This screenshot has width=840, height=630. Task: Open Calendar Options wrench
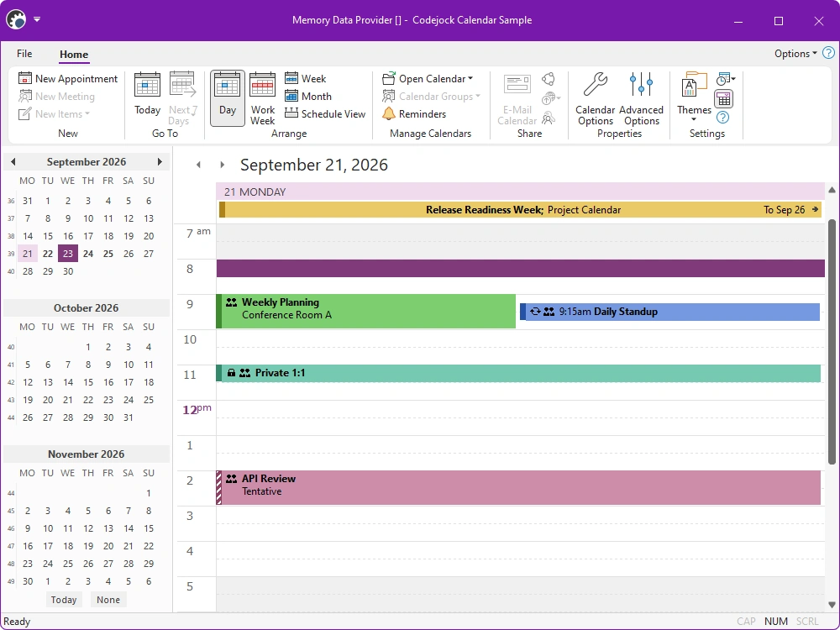point(596,98)
